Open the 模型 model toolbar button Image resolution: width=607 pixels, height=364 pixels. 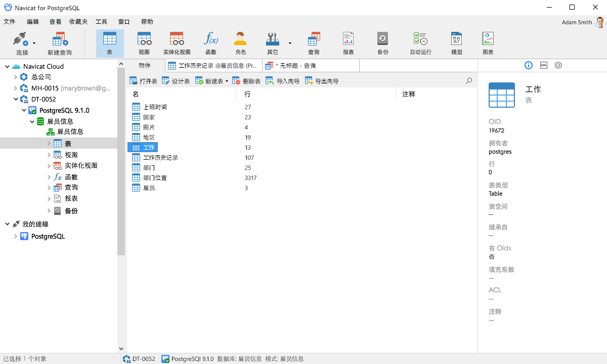click(457, 43)
